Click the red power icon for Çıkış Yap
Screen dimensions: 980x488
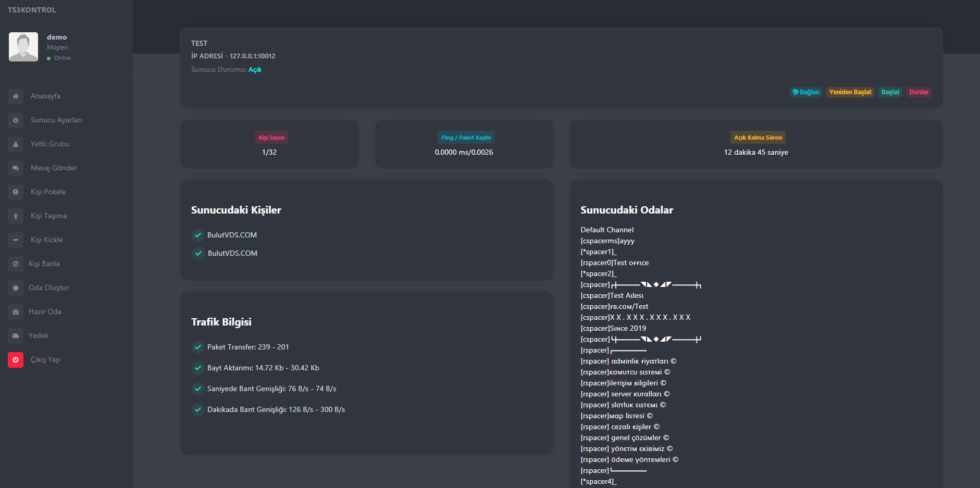click(16, 360)
